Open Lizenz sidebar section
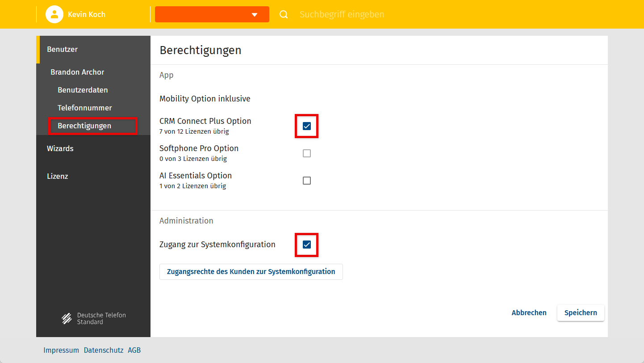Image resolution: width=644 pixels, height=363 pixels. point(58,176)
